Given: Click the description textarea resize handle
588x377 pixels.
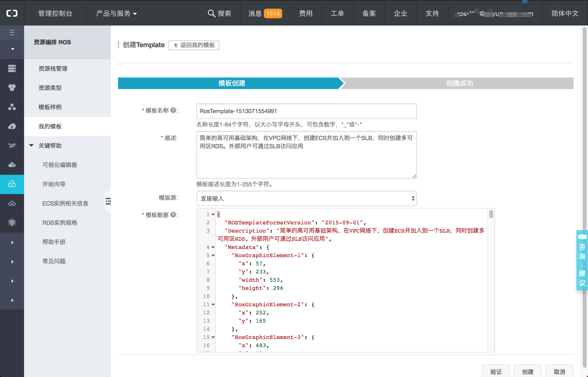Looking at the screenshot, I should 414,176.
